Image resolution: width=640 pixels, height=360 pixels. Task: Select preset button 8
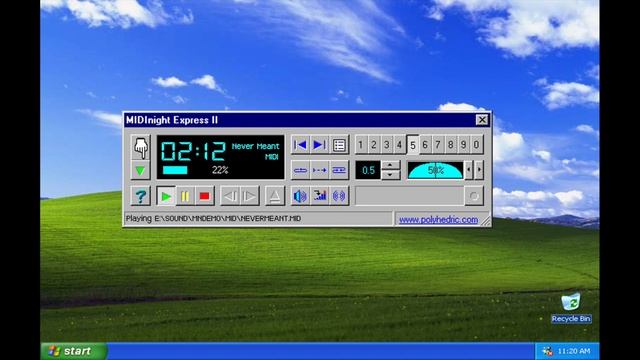[451, 145]
